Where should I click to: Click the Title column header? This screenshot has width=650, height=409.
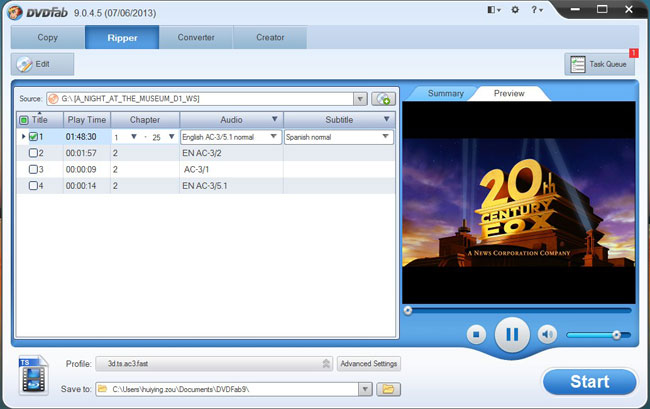point(40,120)
